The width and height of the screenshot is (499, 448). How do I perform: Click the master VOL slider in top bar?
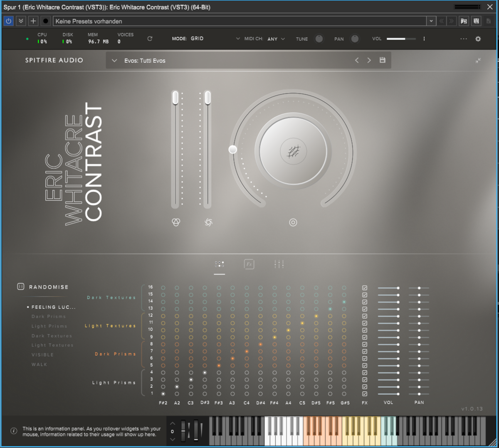(401, 39)
